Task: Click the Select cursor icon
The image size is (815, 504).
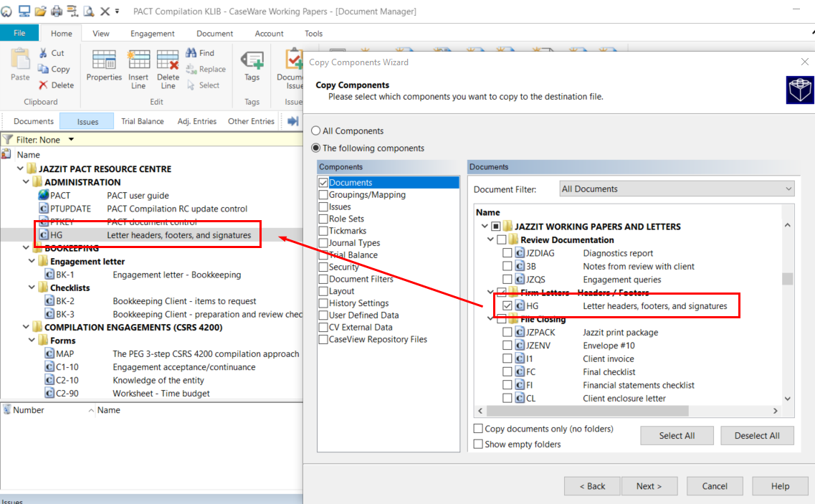Action: coord(191,85)
